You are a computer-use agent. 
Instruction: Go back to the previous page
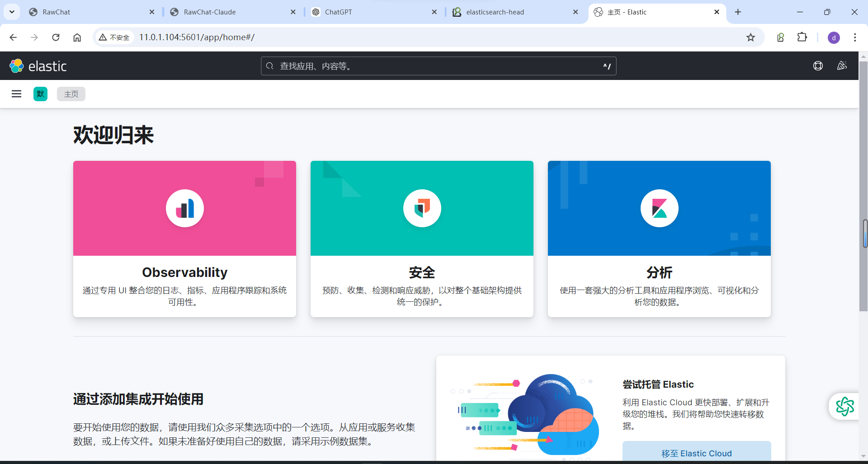point(13,37)
